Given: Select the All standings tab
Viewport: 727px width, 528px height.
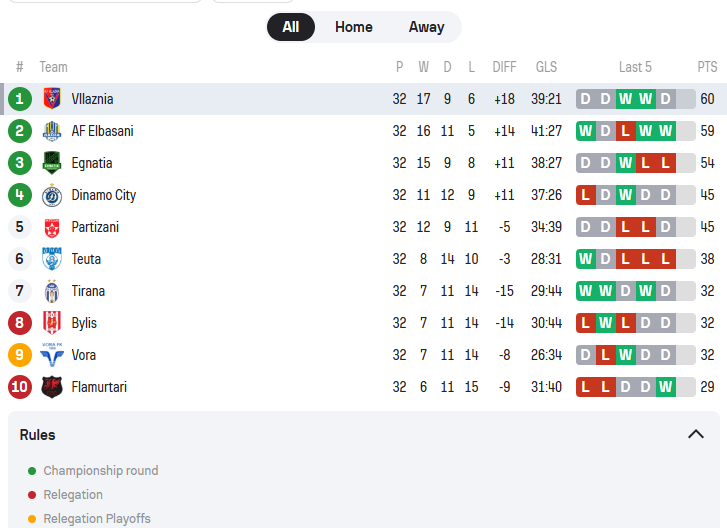Looking at the screenshot, I should (x=291, y=27).
